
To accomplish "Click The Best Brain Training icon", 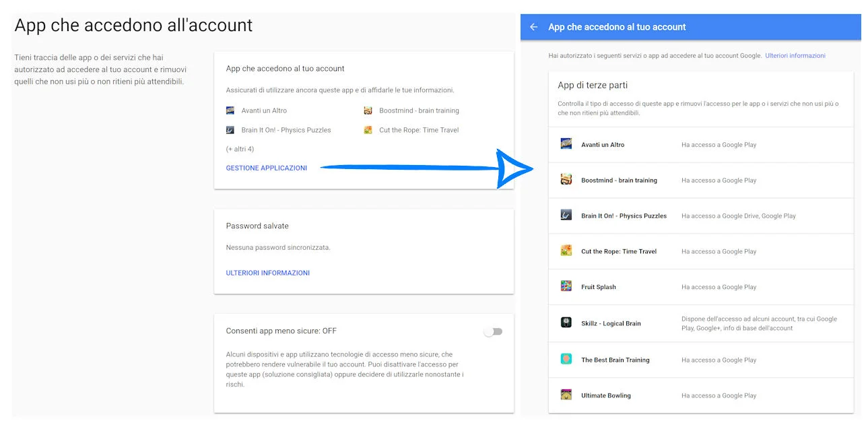I will click(566, 360).
